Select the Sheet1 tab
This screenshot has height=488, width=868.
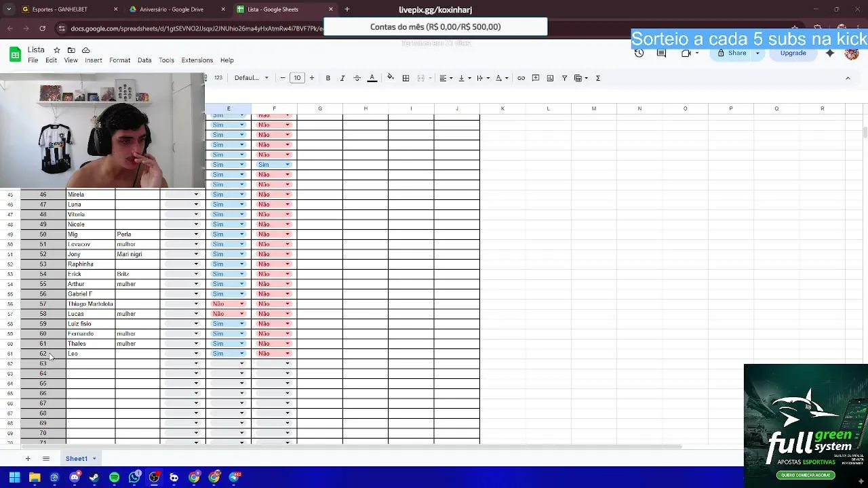tap(81, 459)
